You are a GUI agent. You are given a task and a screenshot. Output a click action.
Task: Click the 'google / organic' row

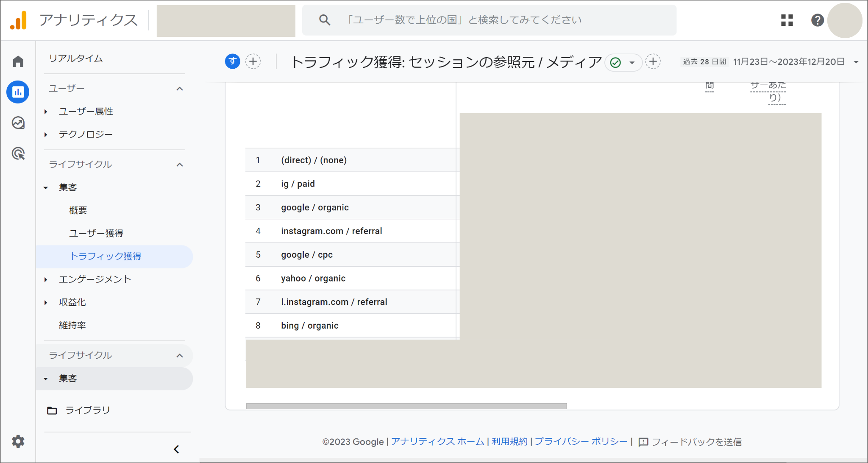pyautogui.click(x=352, y=207)
